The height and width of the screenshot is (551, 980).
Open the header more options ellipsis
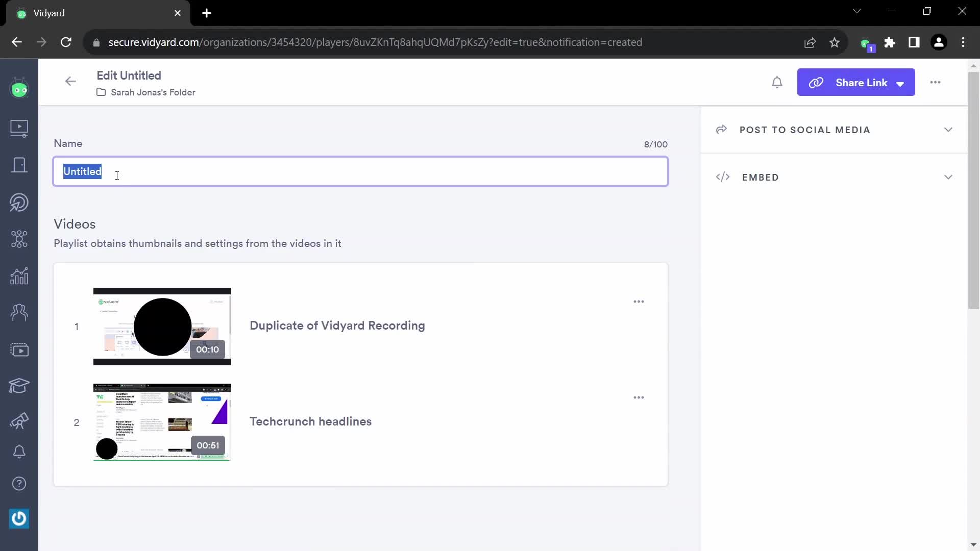point(935,82)
